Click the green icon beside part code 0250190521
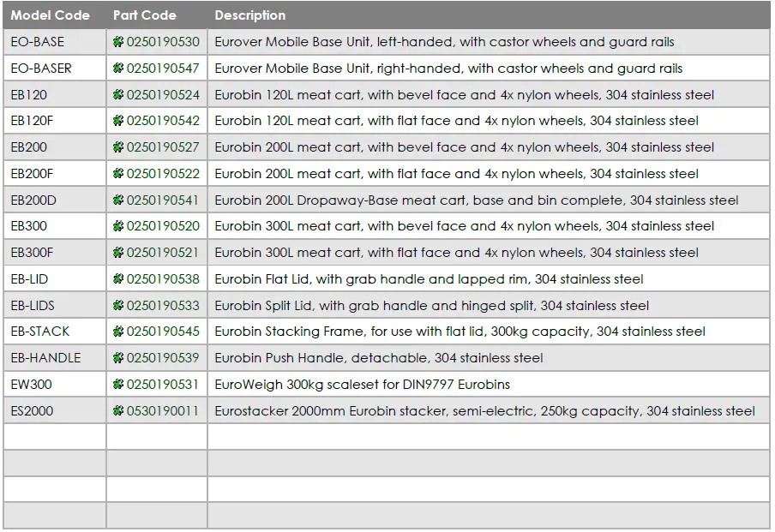Screen dimensions: 775x532 118,253
